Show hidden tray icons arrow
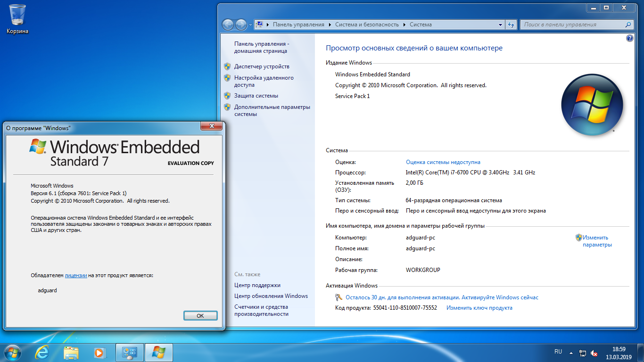The width and height of the screenshot is (644, 362). point(571,353)
